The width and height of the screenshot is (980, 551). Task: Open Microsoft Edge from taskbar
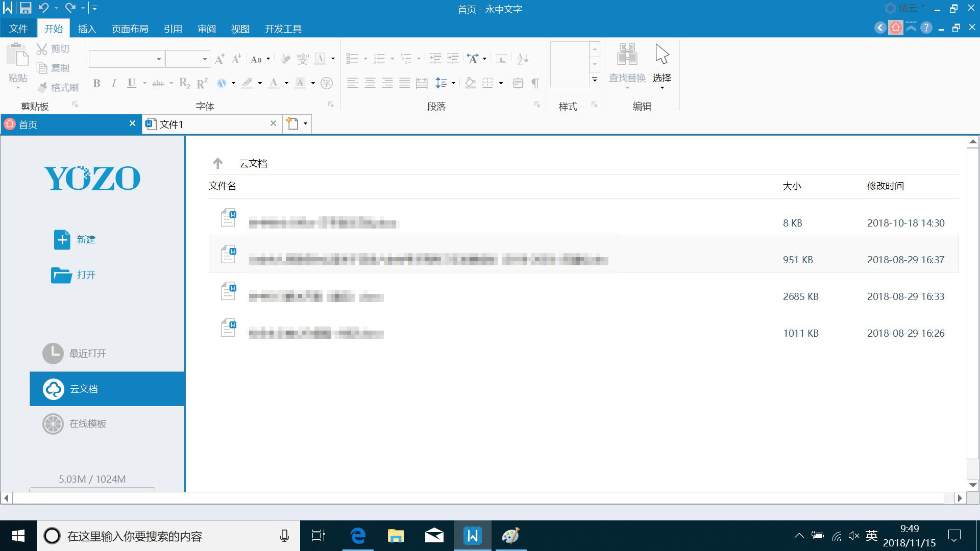click(358, 536)
